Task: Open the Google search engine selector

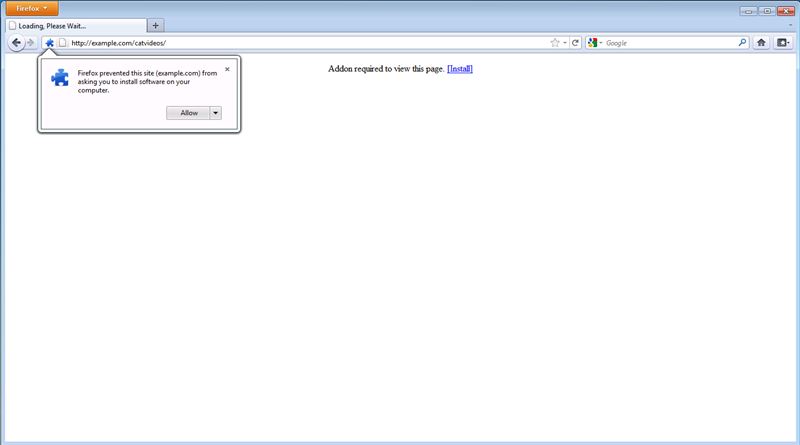Action: pyautogui.click(x=595, y=43)
